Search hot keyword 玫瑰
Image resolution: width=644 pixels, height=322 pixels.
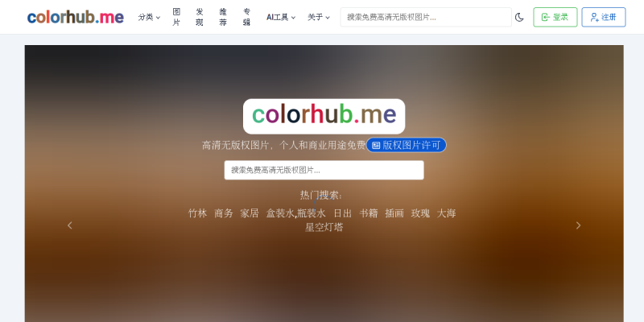[420, 213]
